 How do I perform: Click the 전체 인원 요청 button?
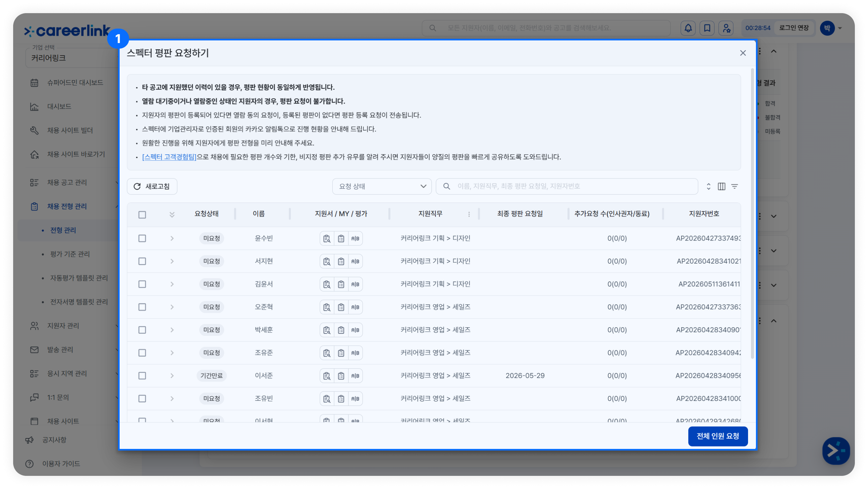[718, 436]
